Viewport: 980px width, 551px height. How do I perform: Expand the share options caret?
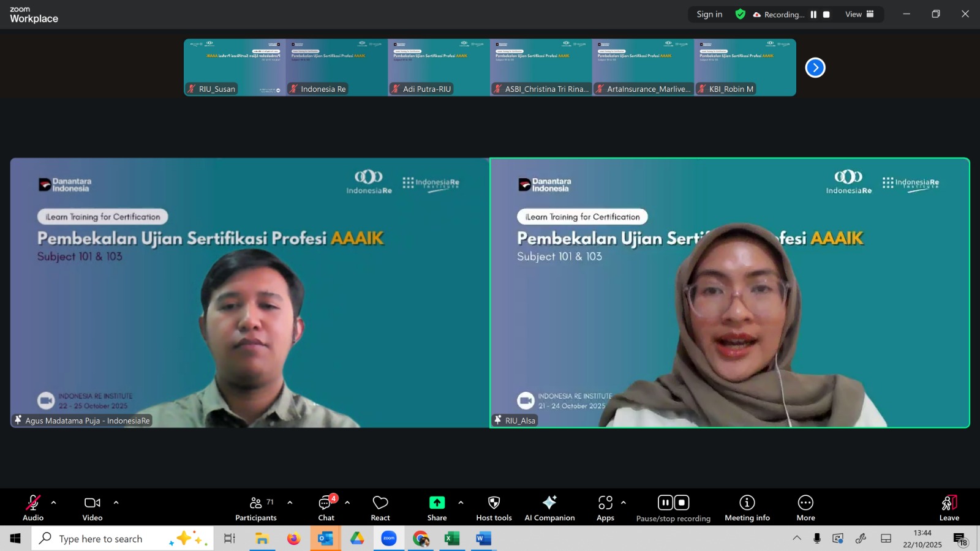coord(461,503)
